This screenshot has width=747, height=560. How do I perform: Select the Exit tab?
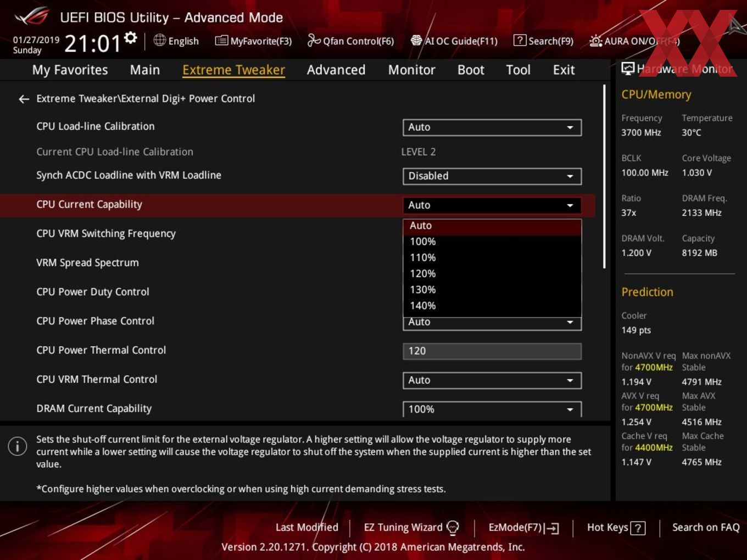point(564,70)
